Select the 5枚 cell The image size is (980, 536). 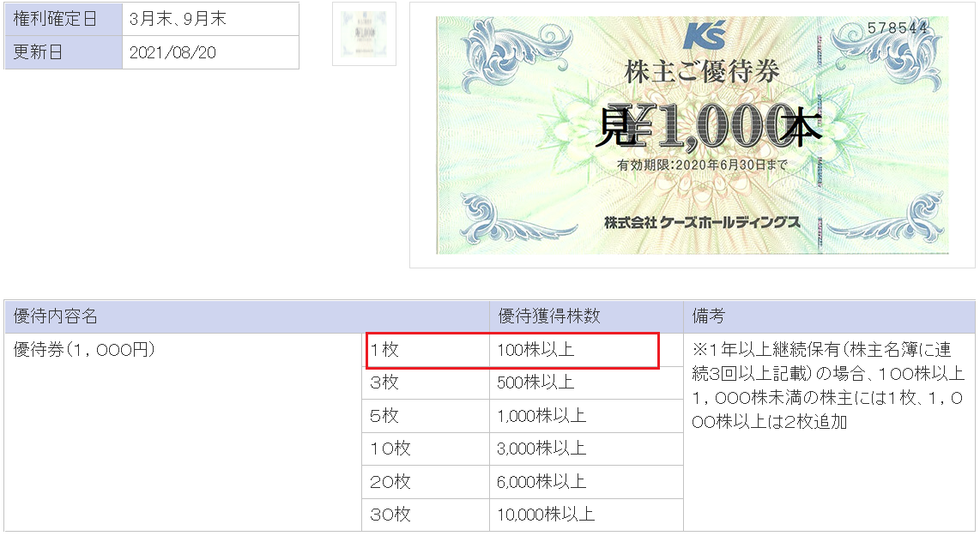(426, 416)
